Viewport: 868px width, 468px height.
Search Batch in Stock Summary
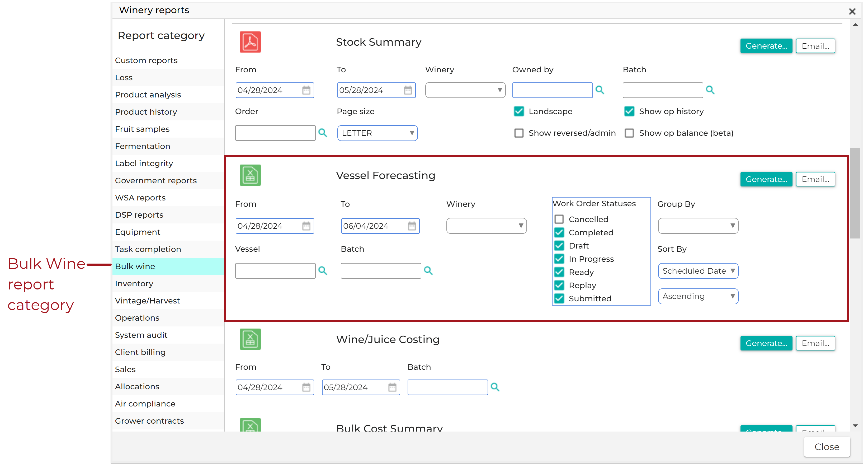point(710,90)
